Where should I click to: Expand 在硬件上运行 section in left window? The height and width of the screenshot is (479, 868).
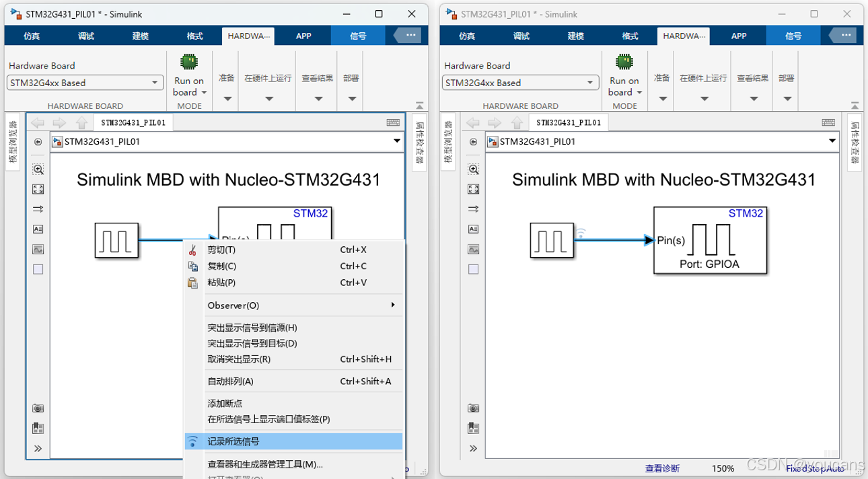point(268,99)
